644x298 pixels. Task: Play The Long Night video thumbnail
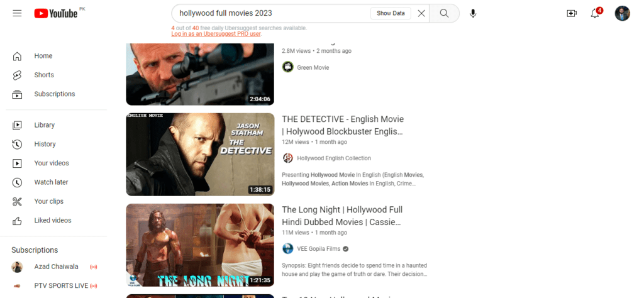[x=200, y=245]
